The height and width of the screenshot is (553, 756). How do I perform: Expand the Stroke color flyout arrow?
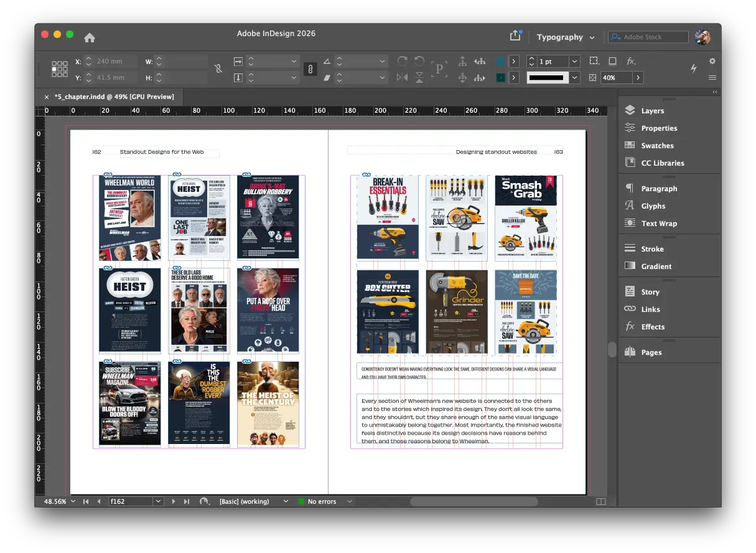pyautogui.click(x=514, y=78)
